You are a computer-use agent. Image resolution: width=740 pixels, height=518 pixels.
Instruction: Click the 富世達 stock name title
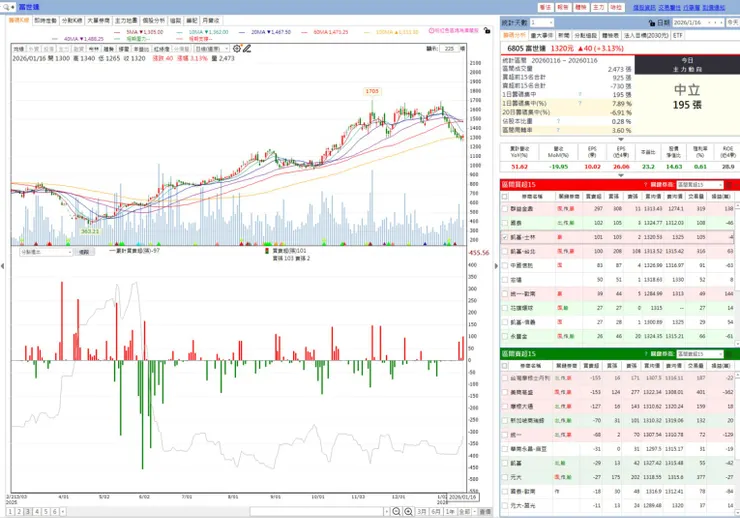pyautogui.click(x=29, y=7)
